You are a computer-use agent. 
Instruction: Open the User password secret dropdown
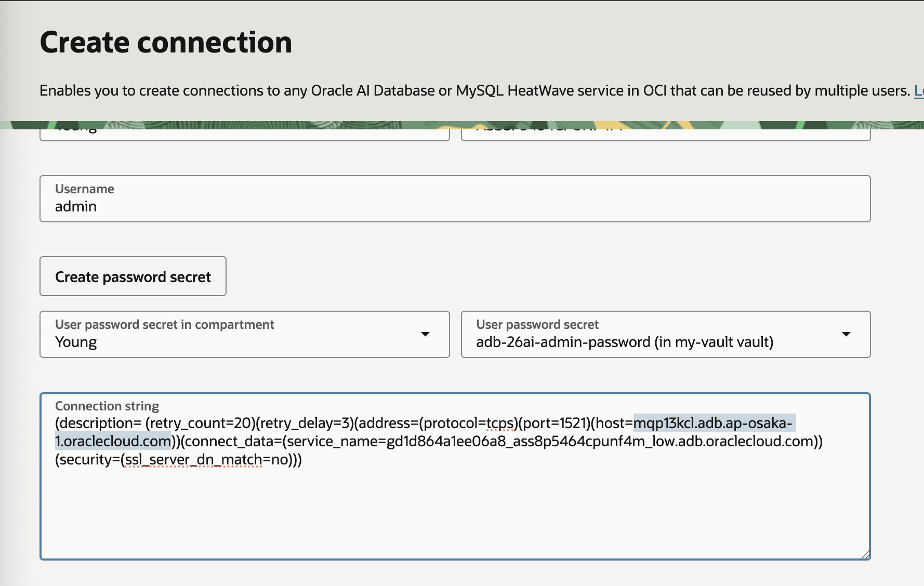pos(665,334)
